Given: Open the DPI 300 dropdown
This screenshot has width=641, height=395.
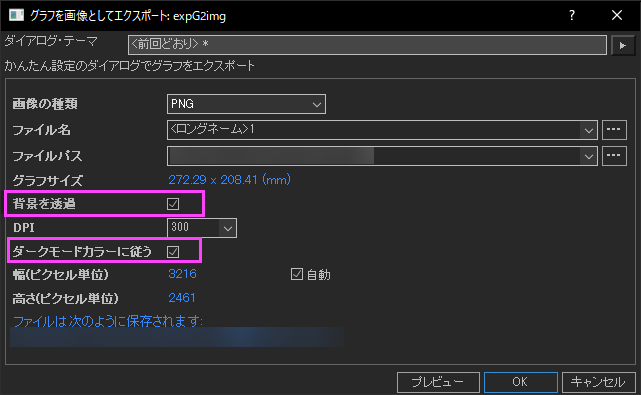Looking at the screenshot, I should 202,228.
